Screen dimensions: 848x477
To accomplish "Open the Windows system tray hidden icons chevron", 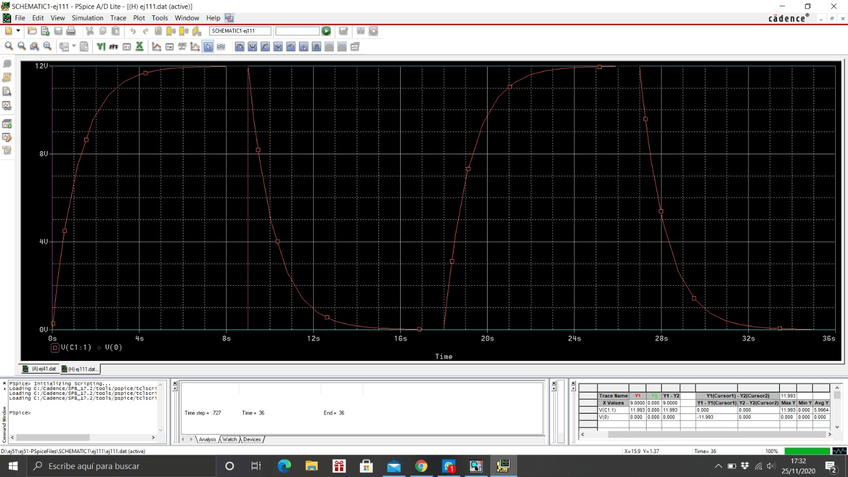I will [x=718, y=466].
